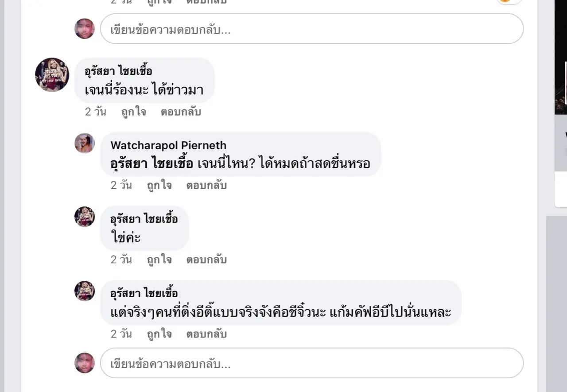Click ตอบกลับ under the ใช่ค่ะ reply
The height and width of the screenshot is (392, 567).
(x=206, y=260)
